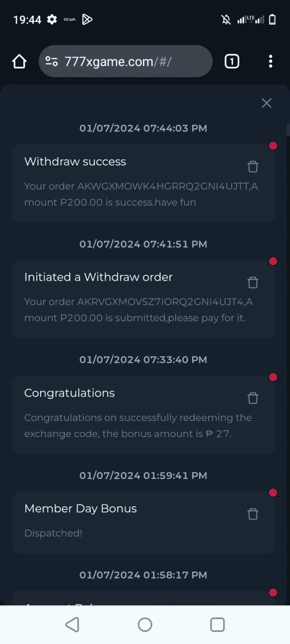
Task: Select the 777xgame.com address bar
Action: pyautogui.click(x=125, y=61)
